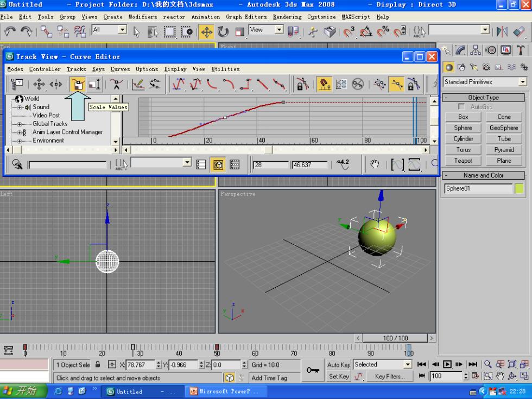Toggle the 3D Snaps button
532x399 pixels.
click(349, 32)
